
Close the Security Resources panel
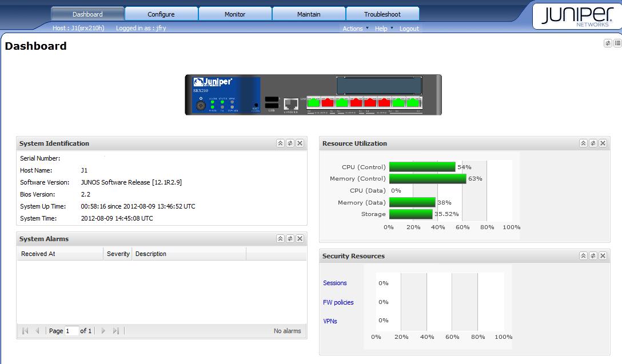[x=603, y=256]
